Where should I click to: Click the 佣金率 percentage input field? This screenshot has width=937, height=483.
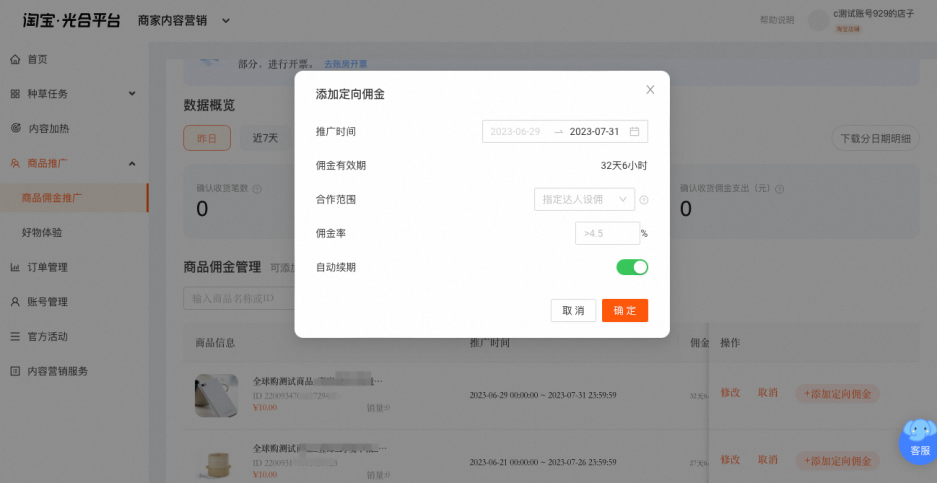coord(608,234)
